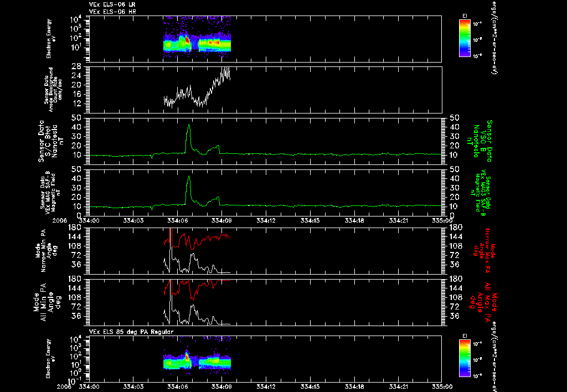Image resolution: width=567 pixels, height=392 pixels.
Task: Click the red 'Mode All Max PA Angle' label
Action: (484, 302)
